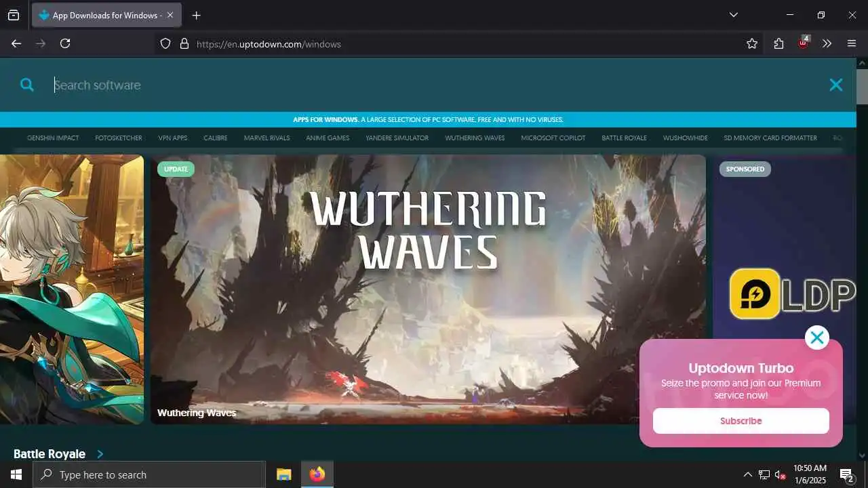Click the Apps for Windows blue banner text
Screen dimensions: 868x488
tap(428, 119)
